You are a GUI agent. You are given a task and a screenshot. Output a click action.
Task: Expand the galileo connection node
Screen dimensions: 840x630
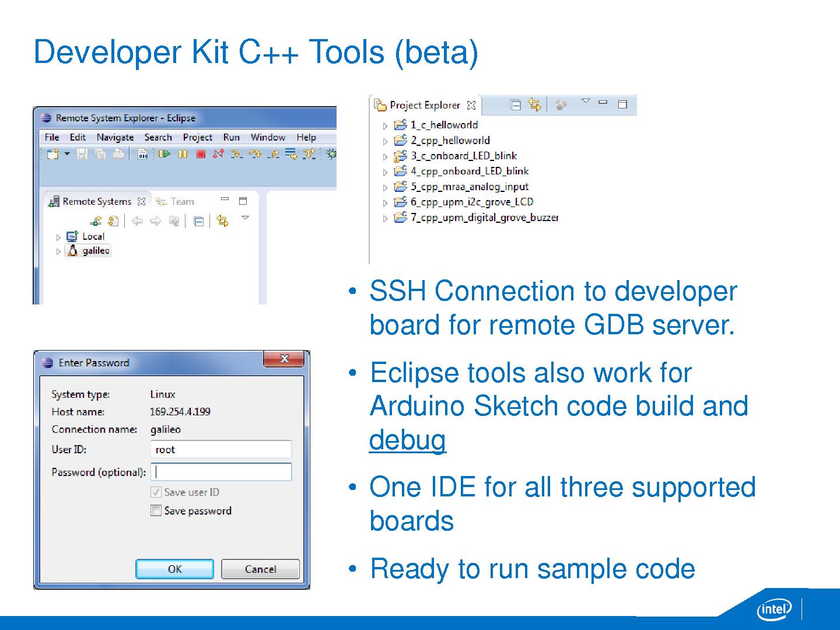58,251
